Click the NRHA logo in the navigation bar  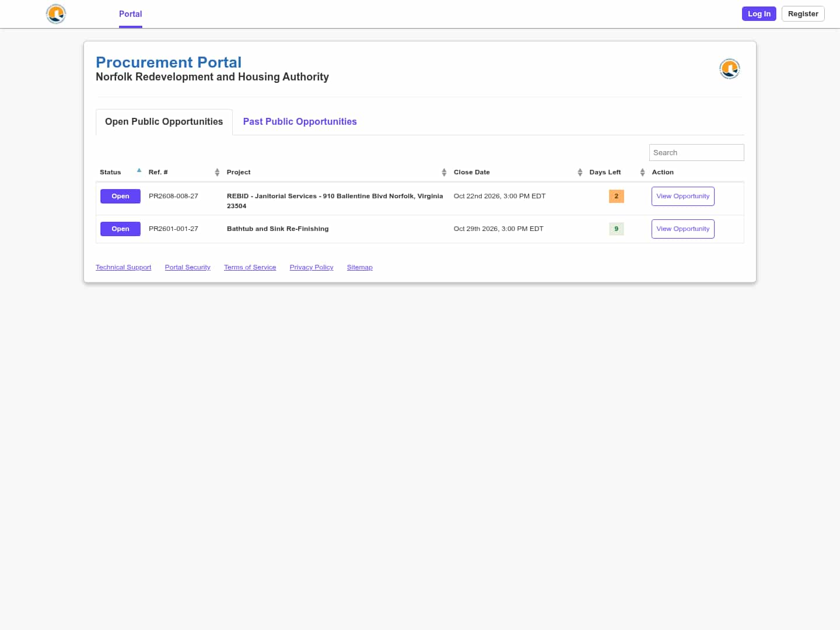(56, 14)
